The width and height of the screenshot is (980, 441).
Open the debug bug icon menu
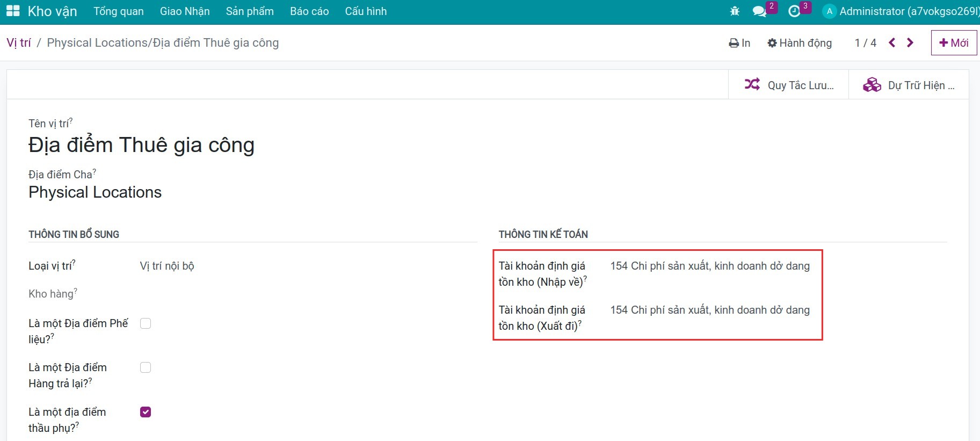tap(735, 11)
